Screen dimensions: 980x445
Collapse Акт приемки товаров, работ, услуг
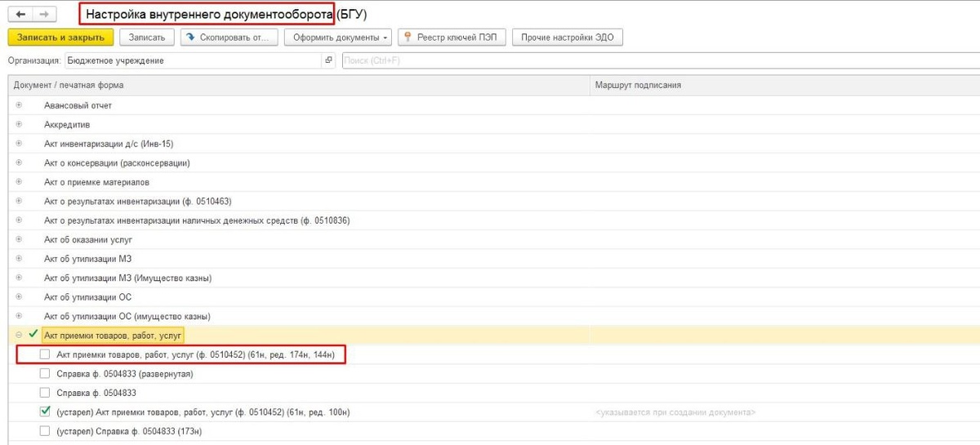tap(19, 335)
